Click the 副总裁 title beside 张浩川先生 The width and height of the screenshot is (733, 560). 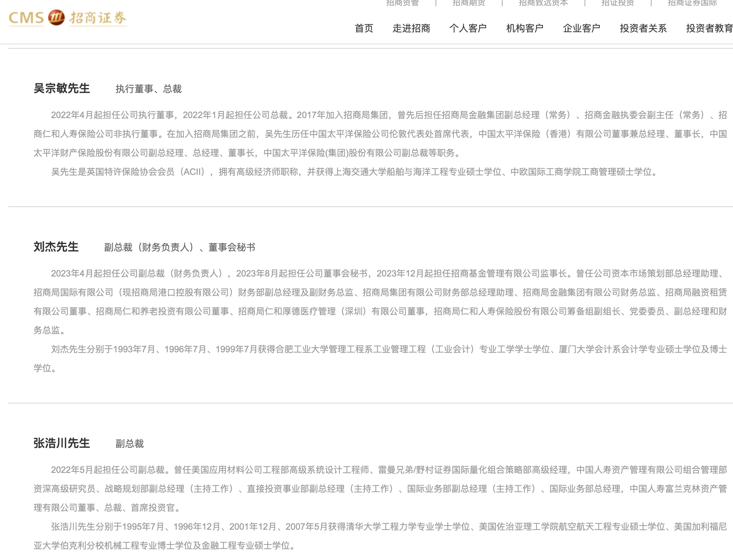(129, 444)
